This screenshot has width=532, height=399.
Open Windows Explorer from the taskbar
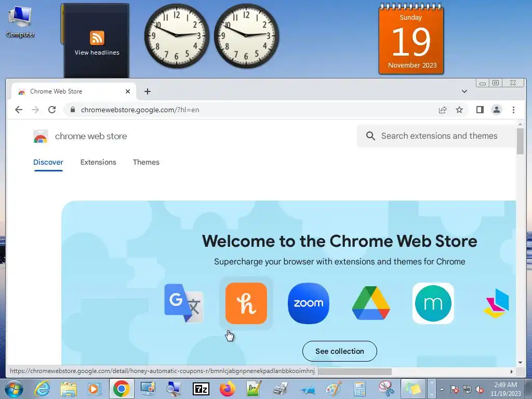[x=69, y=389]
